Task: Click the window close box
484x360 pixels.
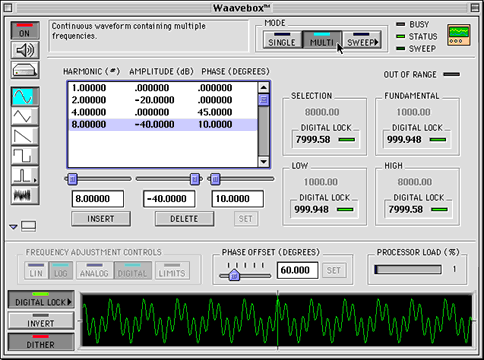Action: tap(8, 7)
